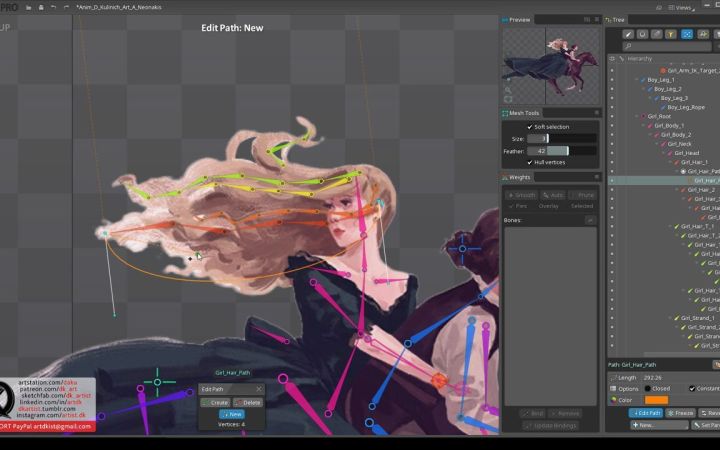Toggle the Constant option checkbox
Screen dimensions: 720x450
692,388
